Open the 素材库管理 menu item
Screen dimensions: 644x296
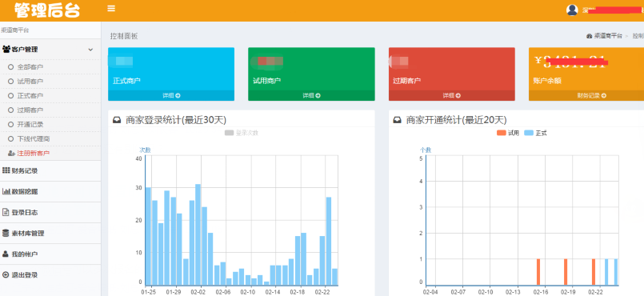click(x=28, y=234)
